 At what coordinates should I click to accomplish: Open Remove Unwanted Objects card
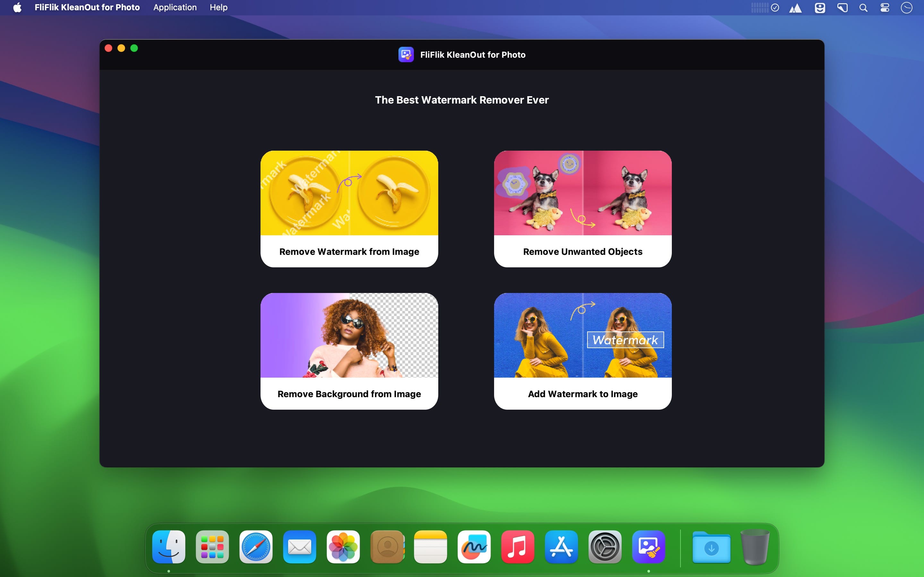[x=582, y=209]
